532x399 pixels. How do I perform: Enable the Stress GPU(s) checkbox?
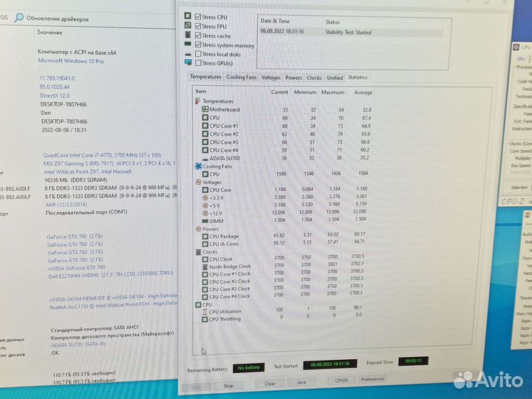pos(198,63)
